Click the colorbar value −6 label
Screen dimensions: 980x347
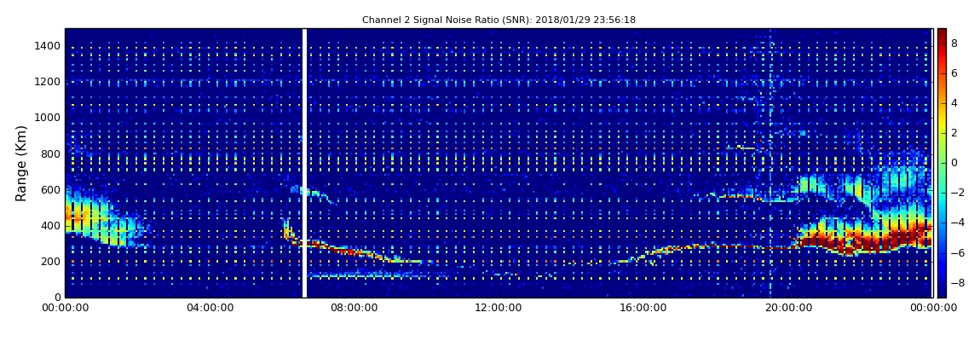click(x=958, y=252)
